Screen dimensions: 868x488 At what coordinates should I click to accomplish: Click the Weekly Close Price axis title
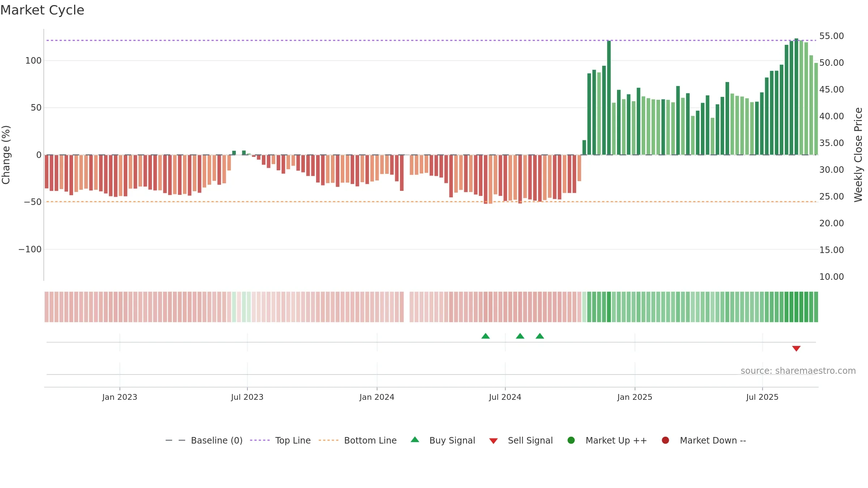pos(858,155)
